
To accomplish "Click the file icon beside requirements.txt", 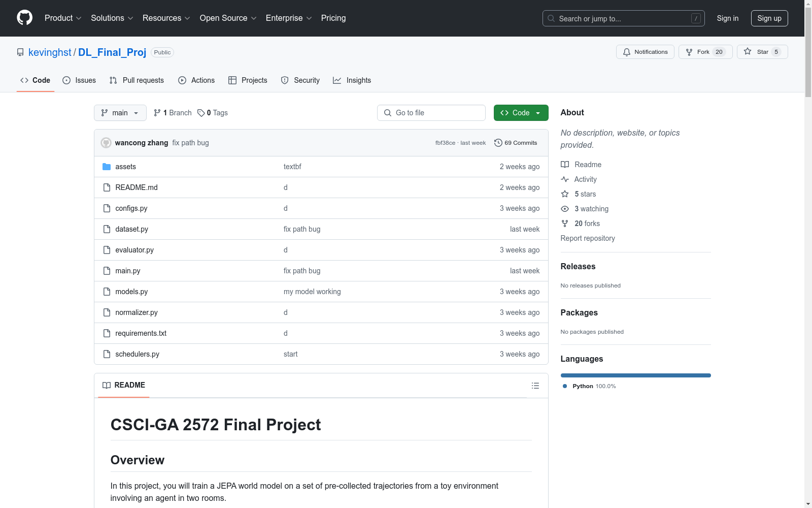I will [107, 333].
